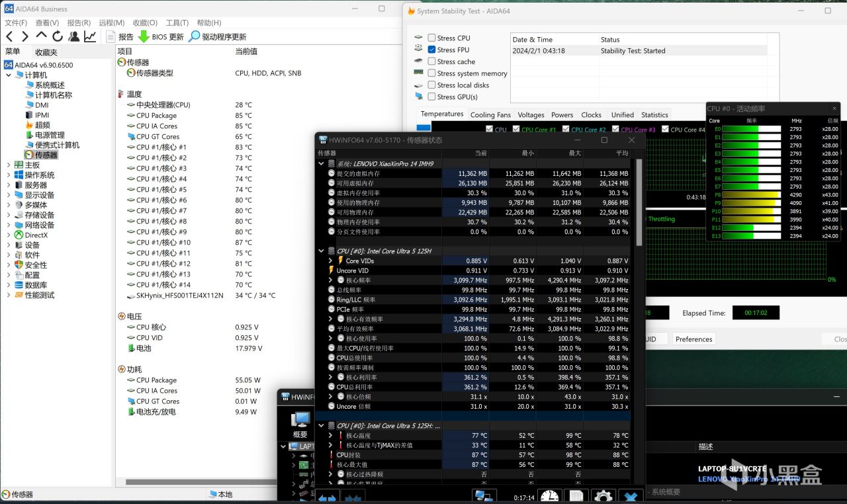Screen dimensions: 847x504
Task: Click the Preferences button
Action: [x=694, y=339]
